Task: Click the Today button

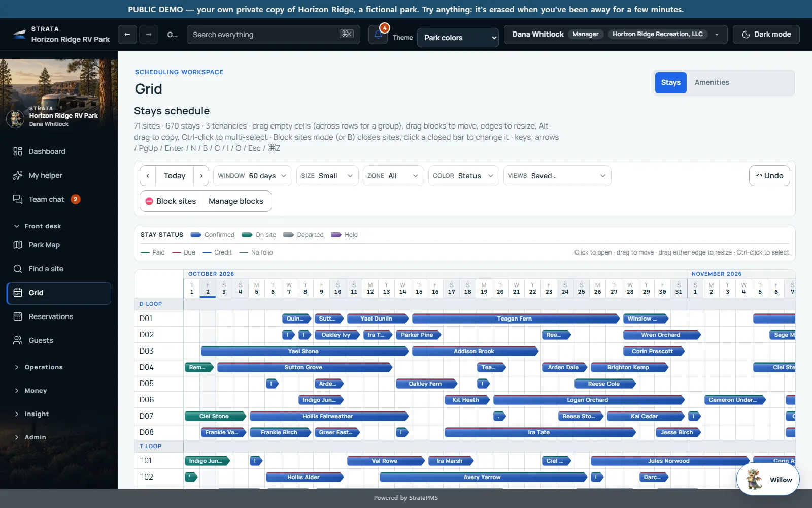Action: (175, 176)
